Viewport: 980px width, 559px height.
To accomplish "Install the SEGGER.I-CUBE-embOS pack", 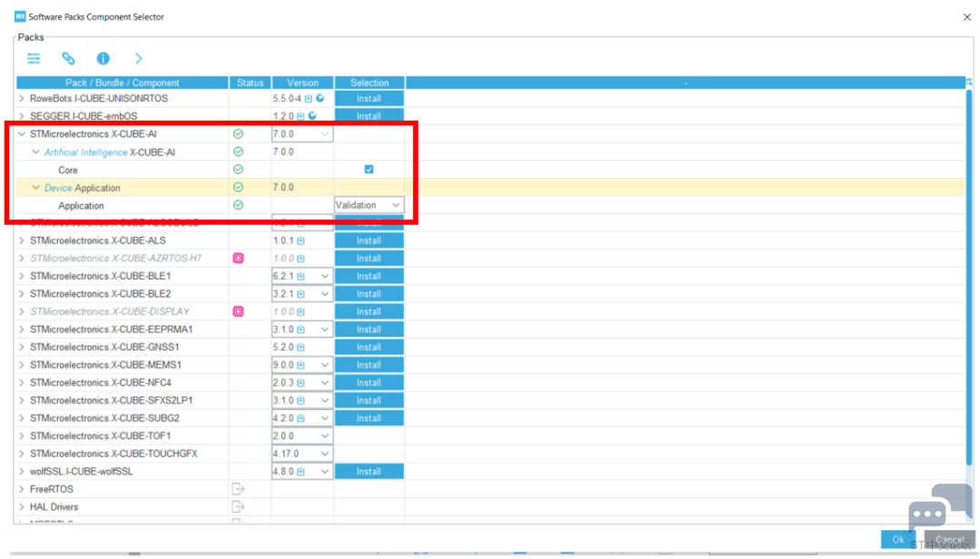I will (x=368, y=116).
